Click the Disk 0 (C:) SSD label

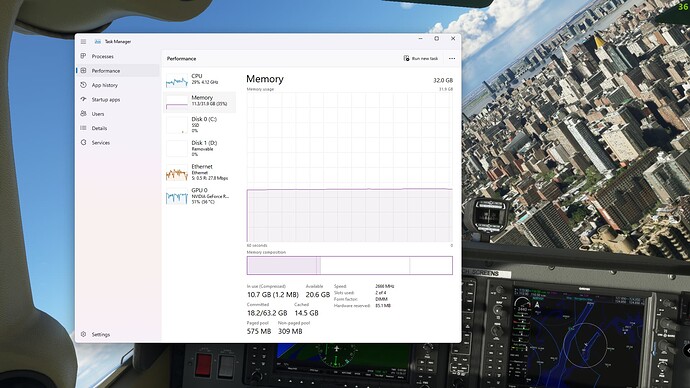tap(204, 125)
